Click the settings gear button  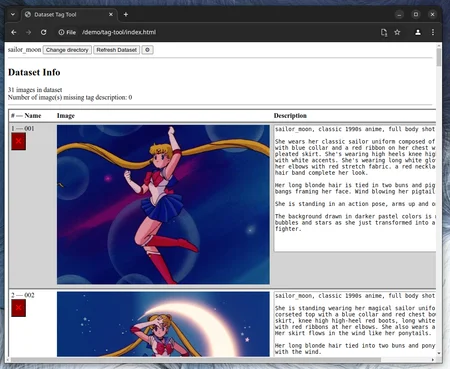coord(147,50)
